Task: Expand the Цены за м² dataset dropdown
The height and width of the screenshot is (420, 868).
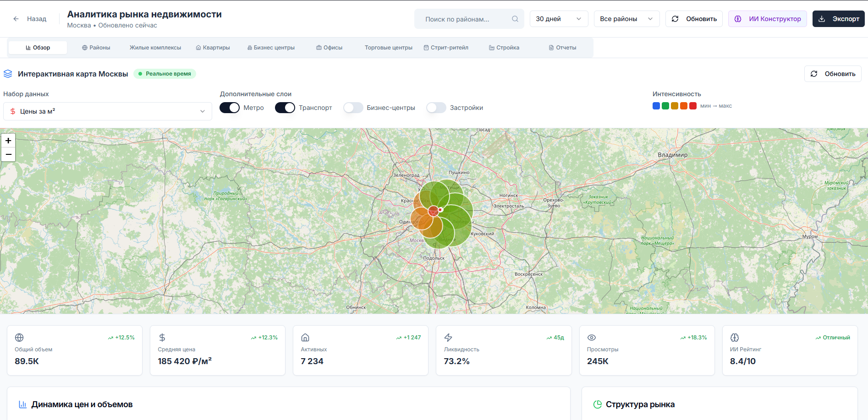Action: (x=108, y=111)
